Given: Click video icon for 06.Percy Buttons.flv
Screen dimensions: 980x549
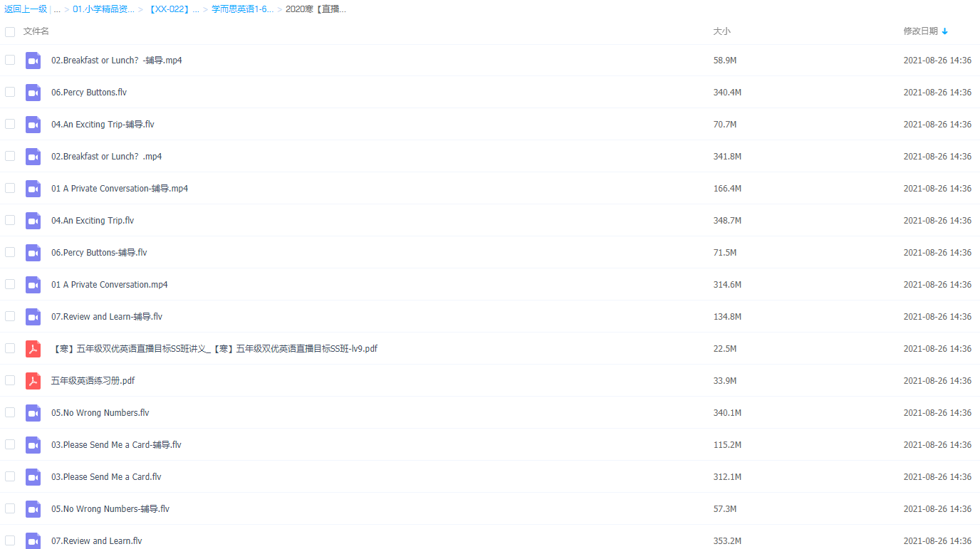Looking at the screenshot, I should 33,93.
